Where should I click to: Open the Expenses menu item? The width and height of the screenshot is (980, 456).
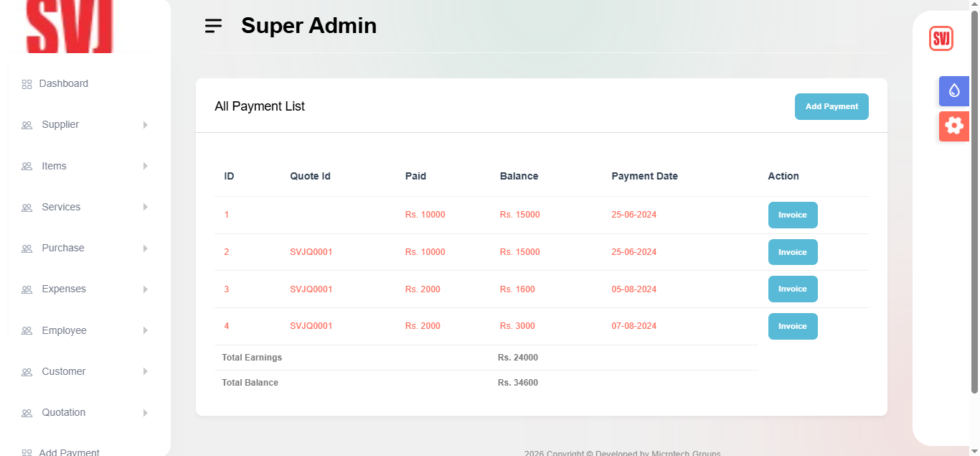tap(64, 289)
